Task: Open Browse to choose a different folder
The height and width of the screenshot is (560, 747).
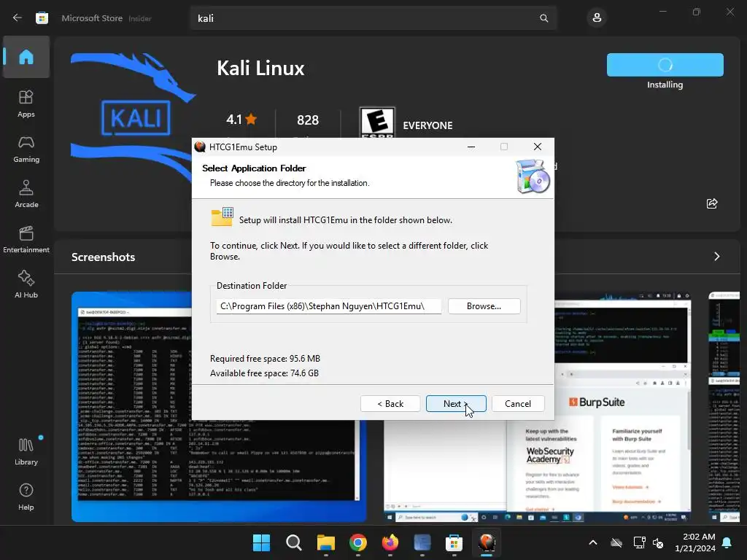Action: (x=484, y=306)
